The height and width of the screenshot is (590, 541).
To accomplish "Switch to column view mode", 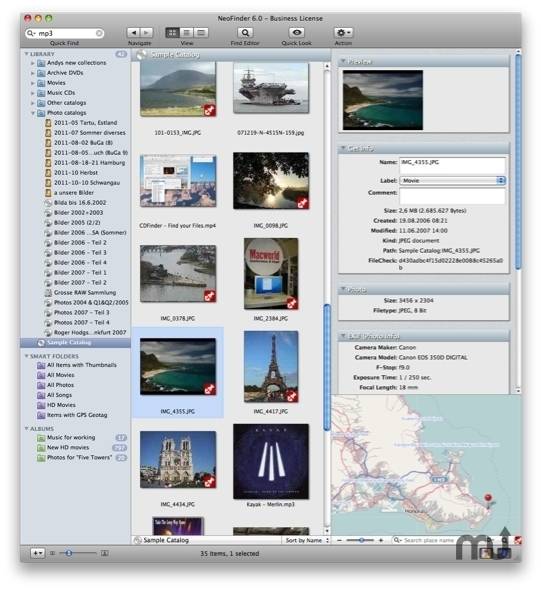I will click(x=201, y=33).
